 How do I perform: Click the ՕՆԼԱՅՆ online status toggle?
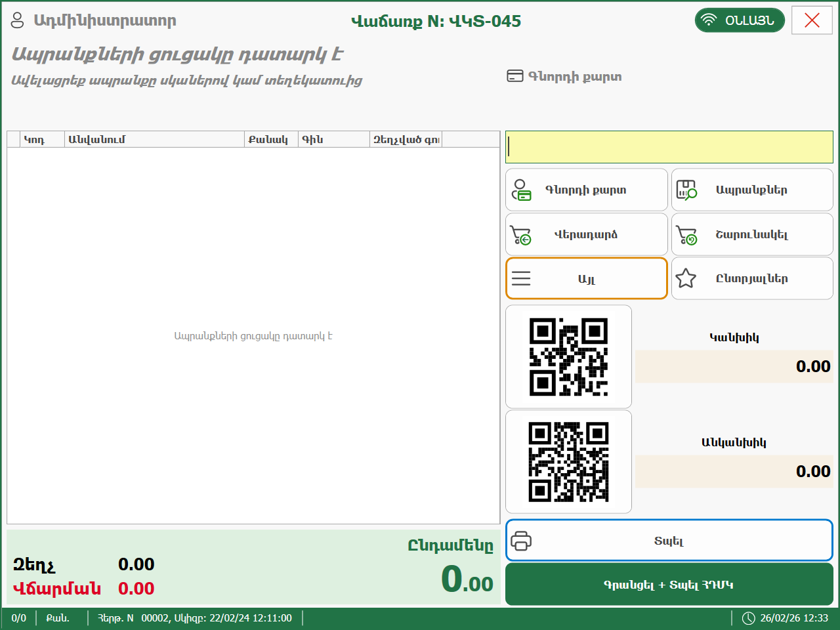(740, 20)
